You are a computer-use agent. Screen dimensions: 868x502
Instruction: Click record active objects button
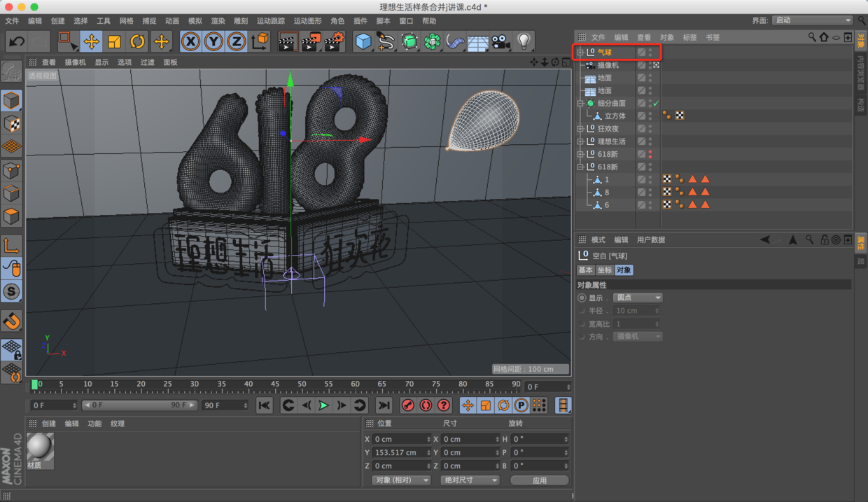[408, 405]
